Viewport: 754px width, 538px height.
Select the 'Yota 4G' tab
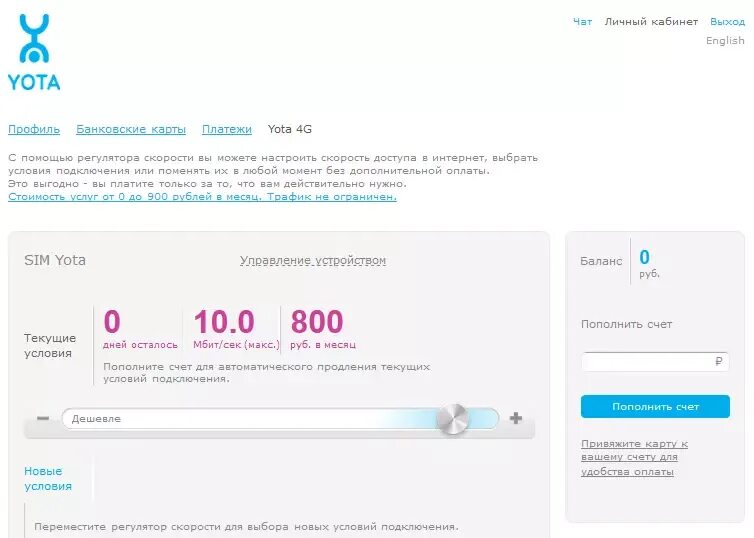tap(289, 129)
